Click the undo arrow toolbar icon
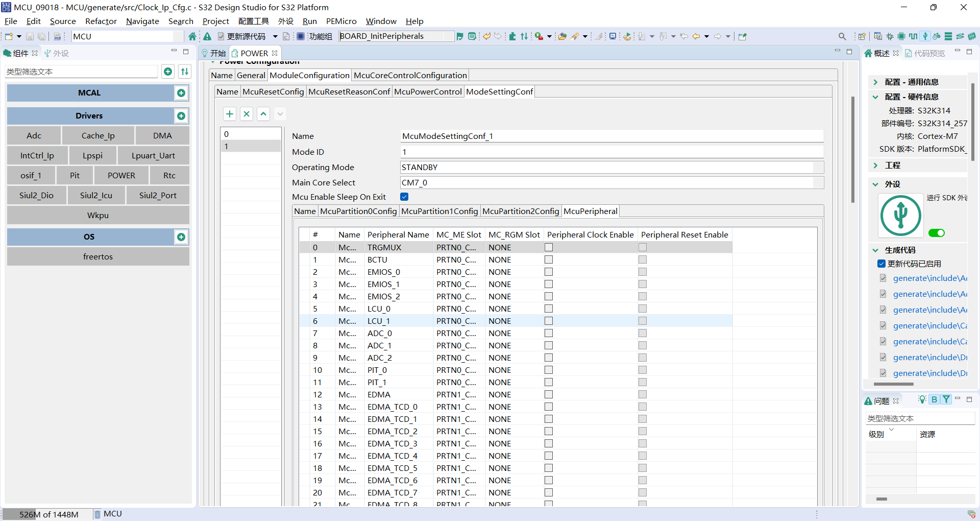The width and height of the screenshot is (980, 521). click(486, 36)
